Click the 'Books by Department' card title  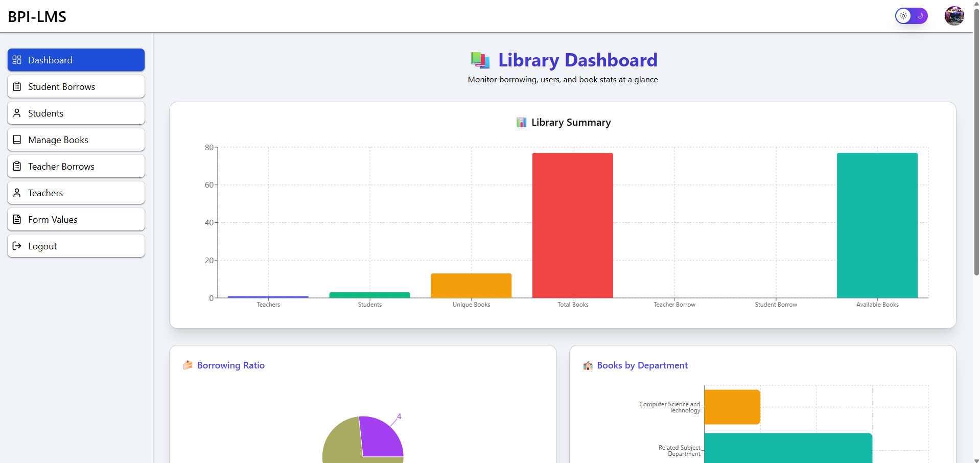pyautogui.click(x=642, y=365)
